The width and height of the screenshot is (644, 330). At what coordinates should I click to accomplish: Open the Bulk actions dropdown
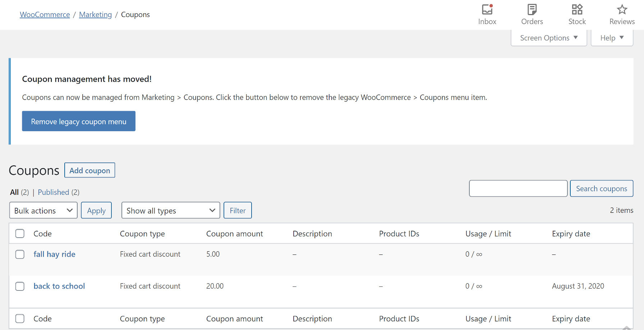tap(43, 210)
